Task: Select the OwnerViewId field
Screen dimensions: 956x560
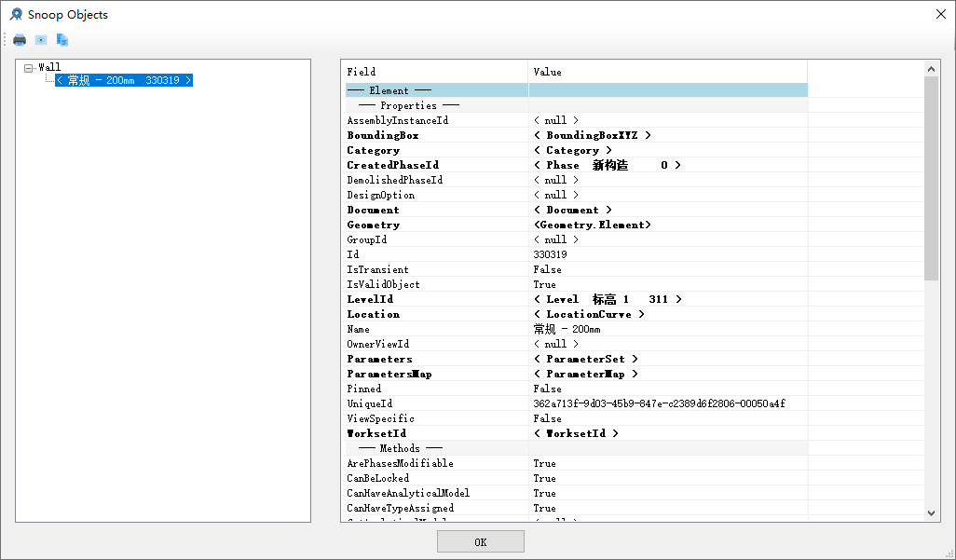Action: tap(378, 344)
